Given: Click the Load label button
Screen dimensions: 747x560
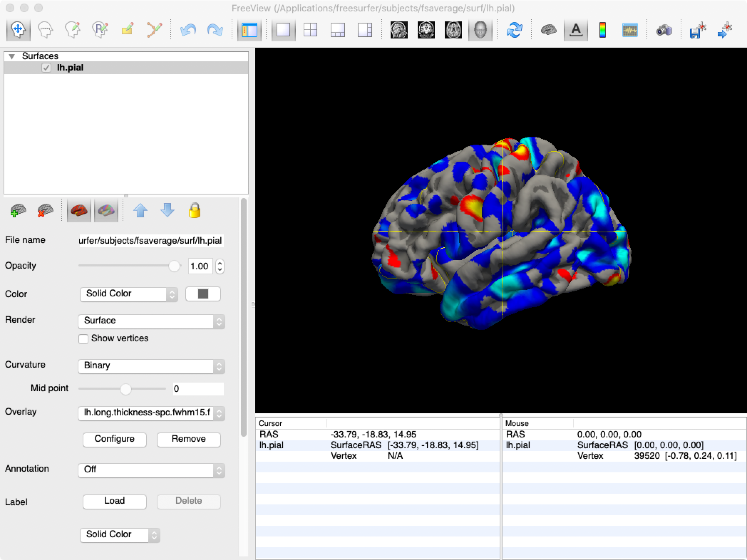Looking at the screenshot, I should pos(114,501).
